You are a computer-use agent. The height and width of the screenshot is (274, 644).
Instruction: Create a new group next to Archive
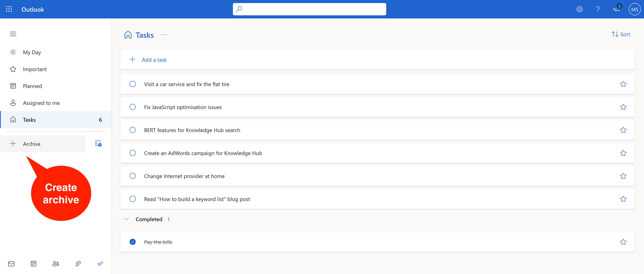98,143
